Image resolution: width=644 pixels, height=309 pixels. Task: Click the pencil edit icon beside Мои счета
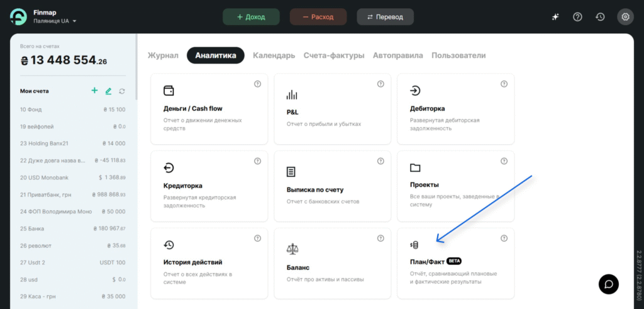click(x=108, y=91)
